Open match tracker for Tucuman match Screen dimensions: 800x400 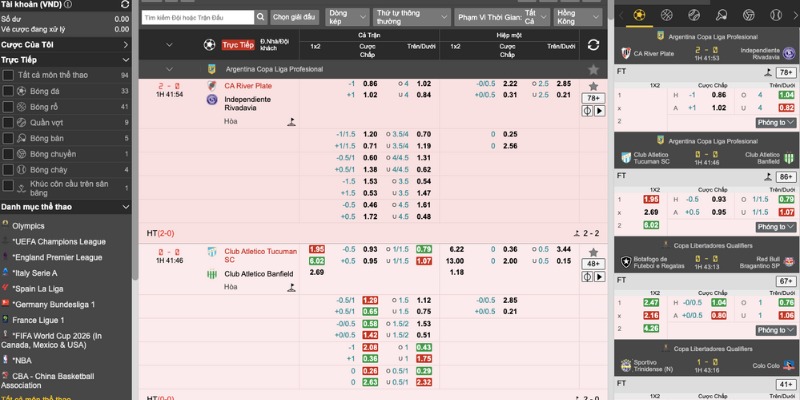coord(587,277)
